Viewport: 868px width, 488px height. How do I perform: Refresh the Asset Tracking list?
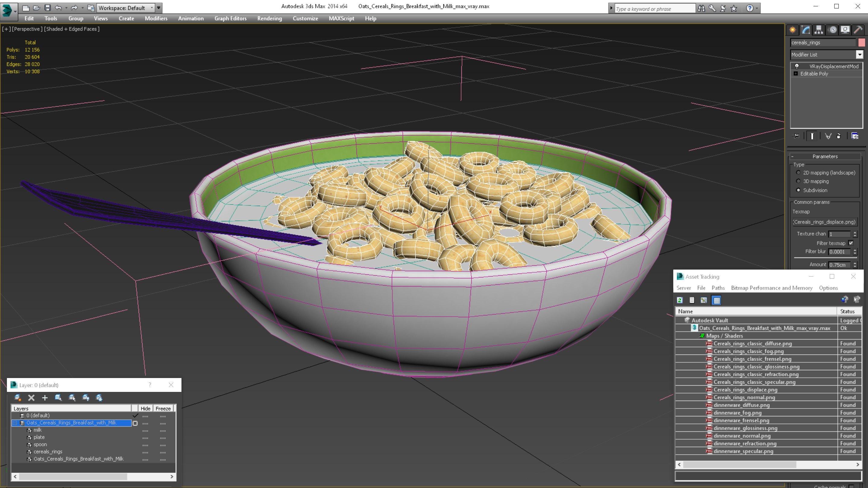680,300
